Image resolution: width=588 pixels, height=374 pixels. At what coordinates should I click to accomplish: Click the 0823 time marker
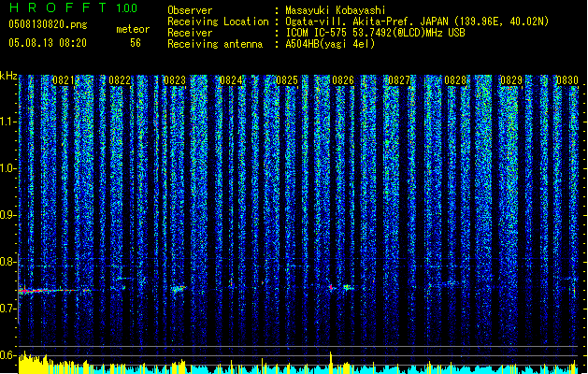[175, 80]
